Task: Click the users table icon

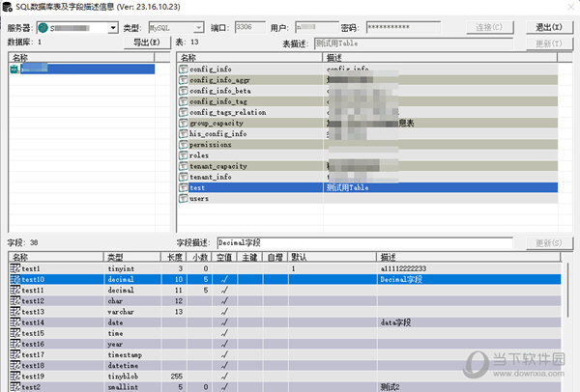Action: 183,198
